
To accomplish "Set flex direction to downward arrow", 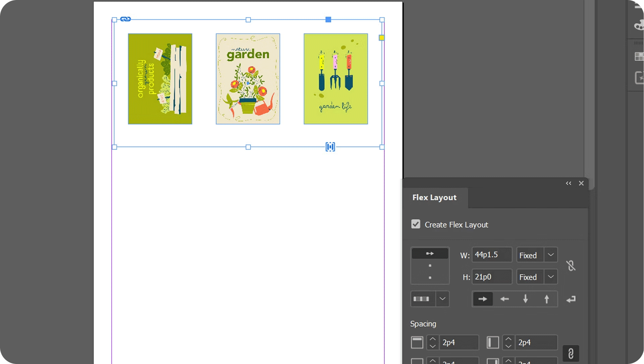I will [x=526, y=299].
